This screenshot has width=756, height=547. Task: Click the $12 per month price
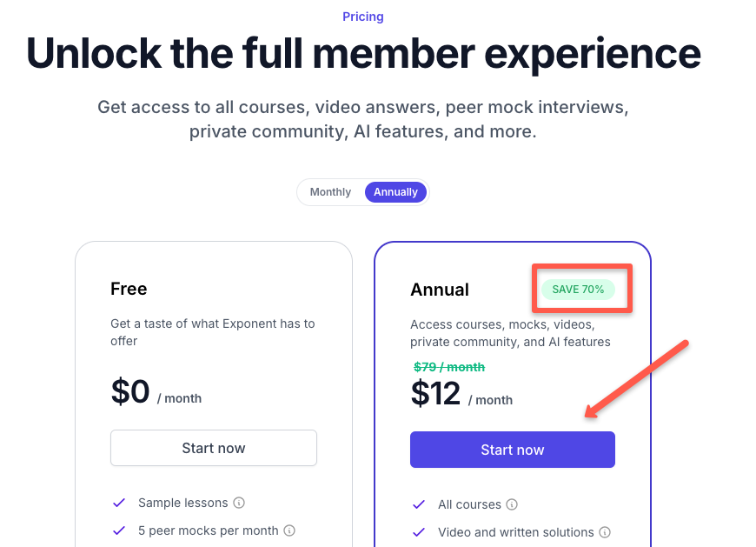click(x=435, y=392)
